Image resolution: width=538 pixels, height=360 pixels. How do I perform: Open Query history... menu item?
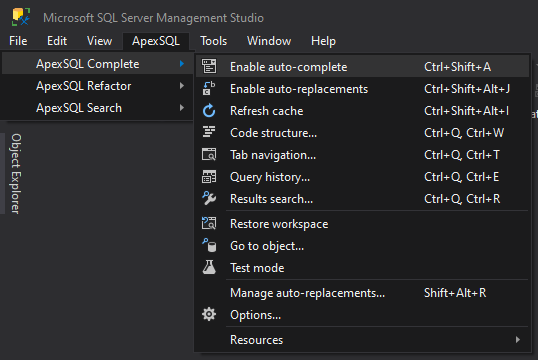362,176
